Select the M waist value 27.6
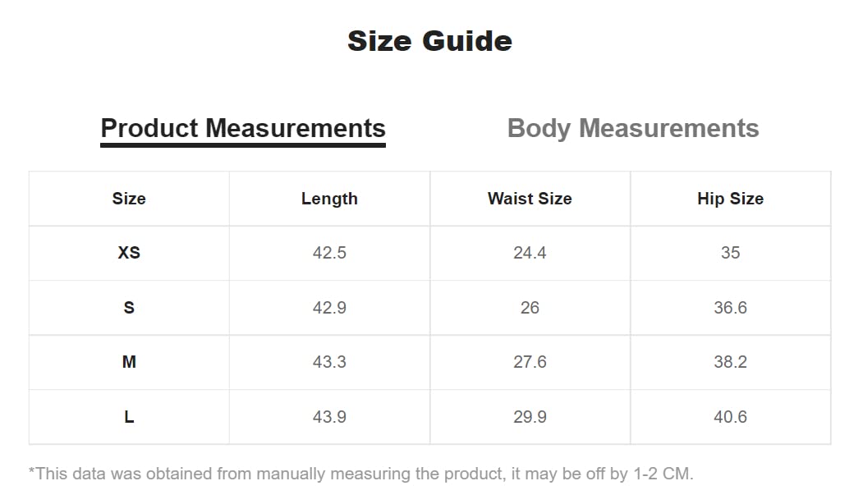This screenshot has width=863, height=504. (x=530, y=362)
